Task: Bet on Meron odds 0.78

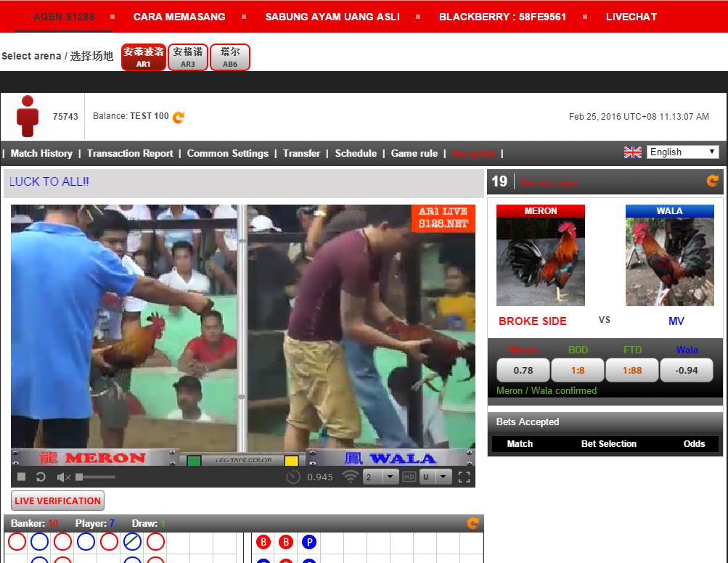Action: pyautogui.click(x=523, y=370)
